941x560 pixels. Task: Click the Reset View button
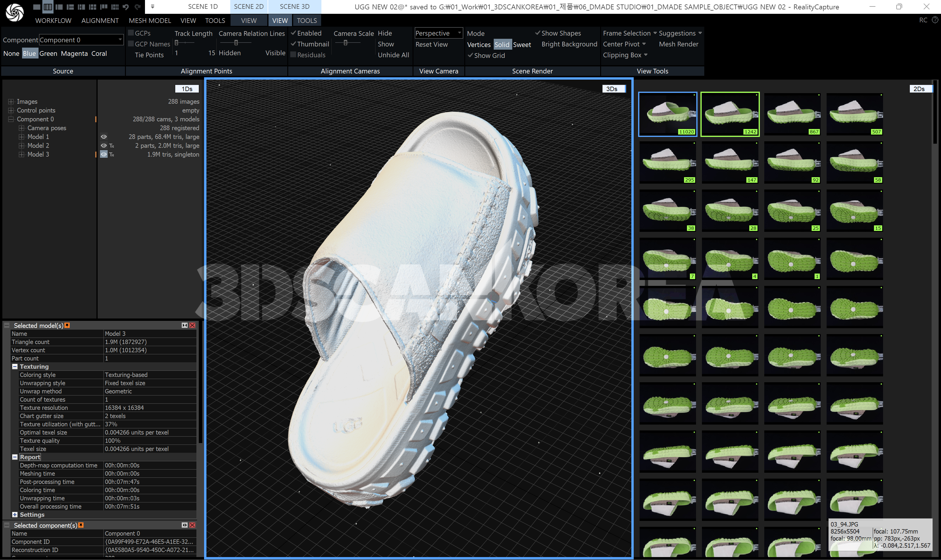431,44
